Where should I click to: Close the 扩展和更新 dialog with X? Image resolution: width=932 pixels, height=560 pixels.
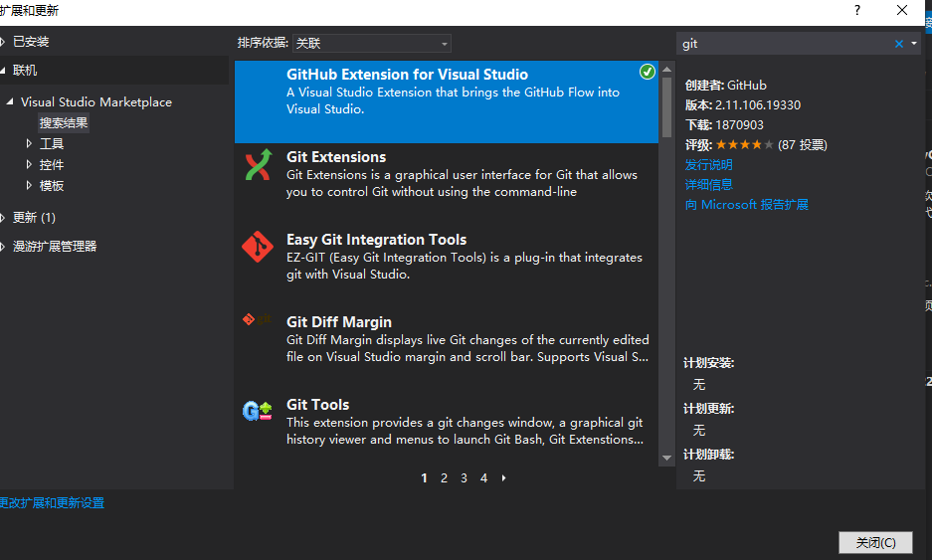click(x=902, y=10)
